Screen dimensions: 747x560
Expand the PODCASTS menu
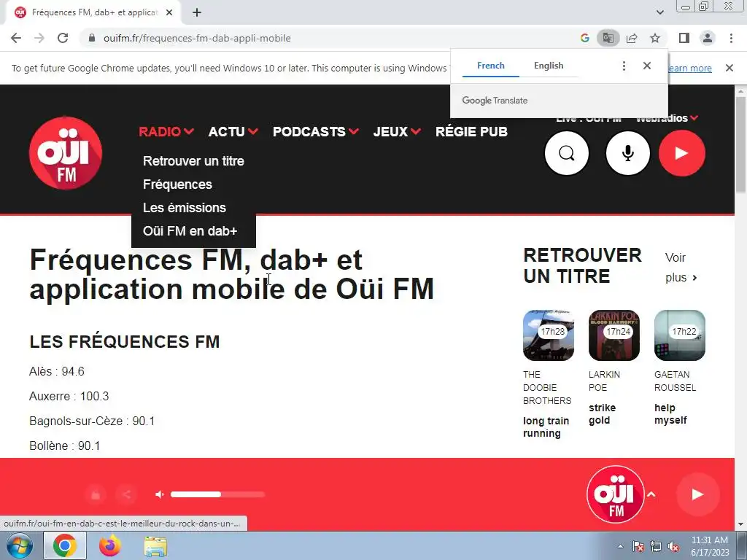[315, 131]
